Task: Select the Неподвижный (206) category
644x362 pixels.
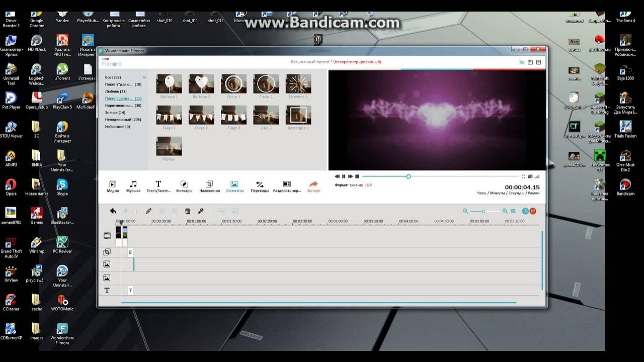Action: click(123, 120)
